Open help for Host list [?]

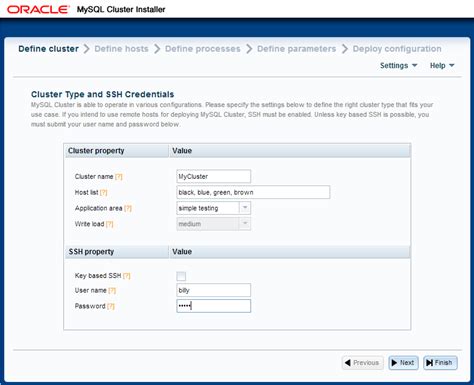103,192
